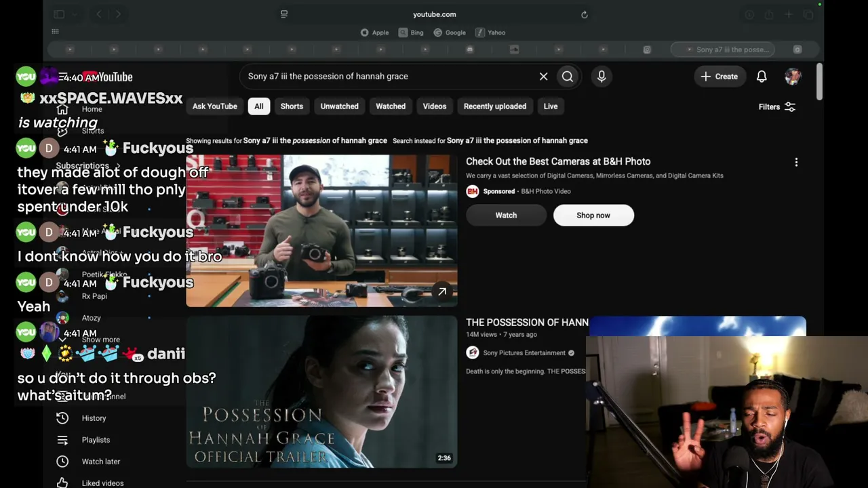This screenshot has width=868, height=488.
Task: Open the B&H ad title link
Action: [x=558, y=161]
